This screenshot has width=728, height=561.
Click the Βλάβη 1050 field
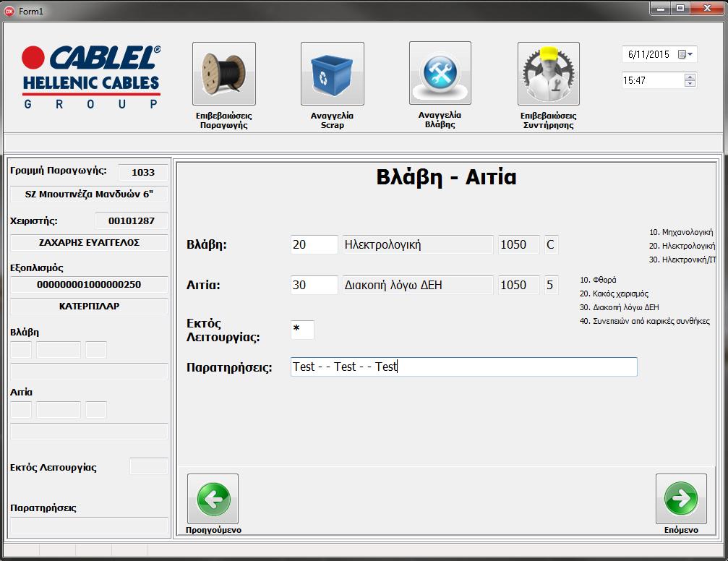click(519, 245)
